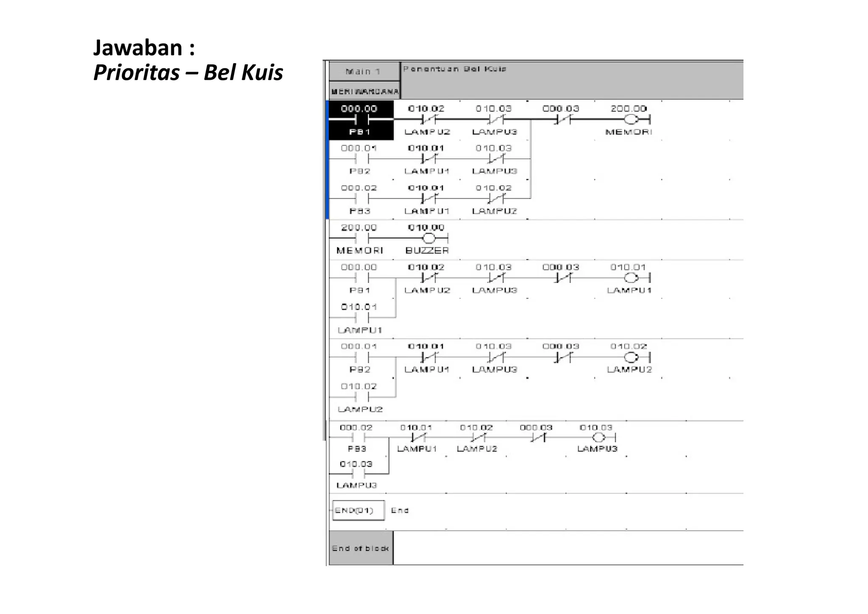Select the LAMPU2 output coil 010.02

[x=631, y=357]
